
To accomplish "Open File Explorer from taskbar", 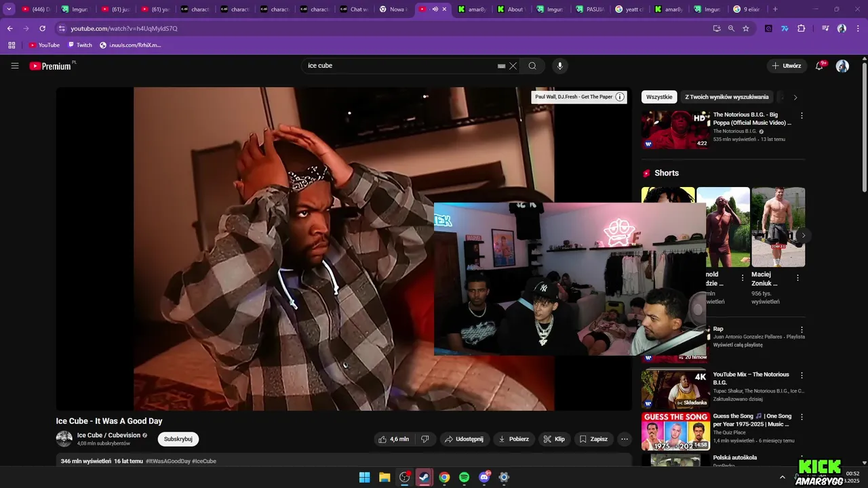I will [384, 477].
